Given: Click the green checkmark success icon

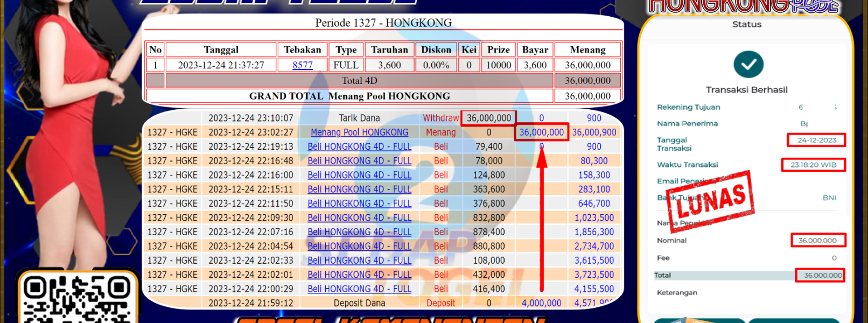Looking at the screenshot, I should pyautogui.click(x=748, y=65).
